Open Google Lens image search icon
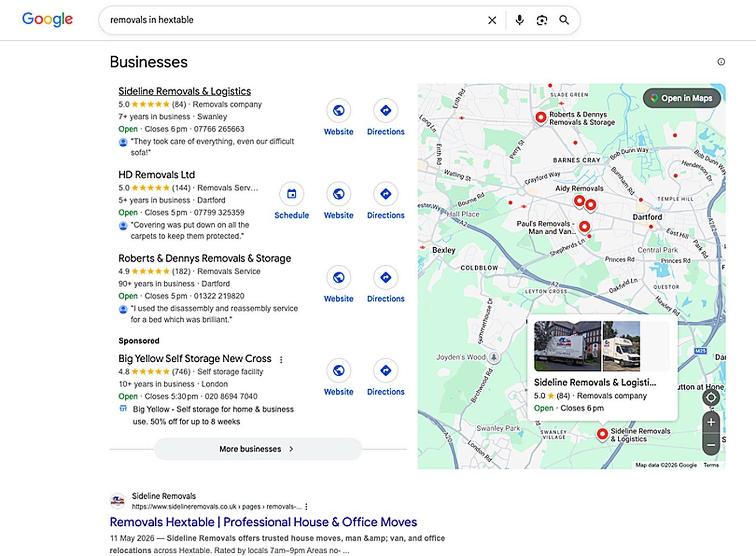The width and height of the screenshot is (756, 556). coord(542,20)
